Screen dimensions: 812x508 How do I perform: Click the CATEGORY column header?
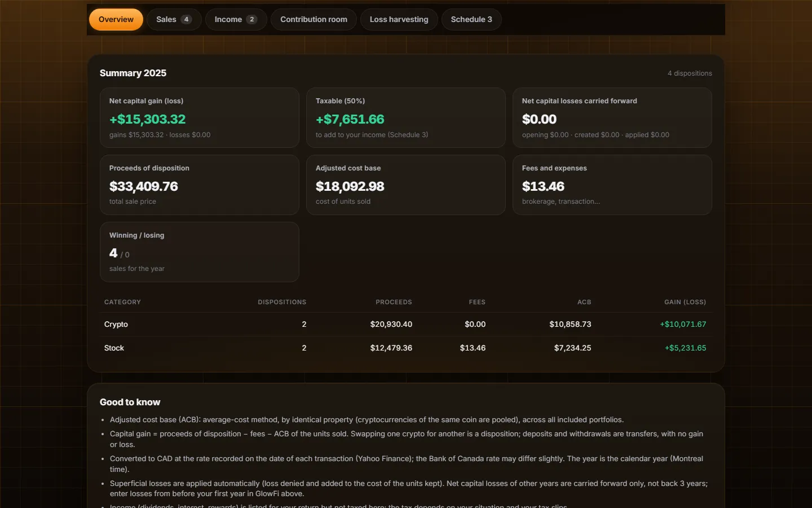pos(122,302)
